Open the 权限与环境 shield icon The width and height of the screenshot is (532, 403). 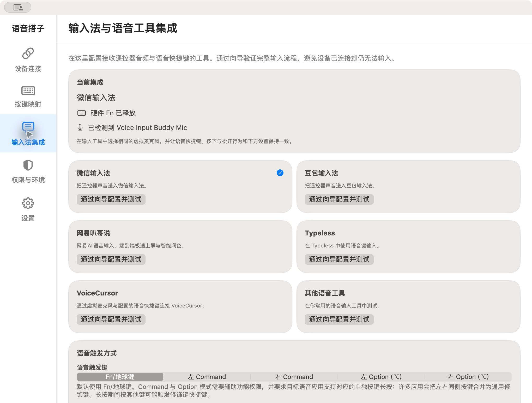tap(28, 165)
